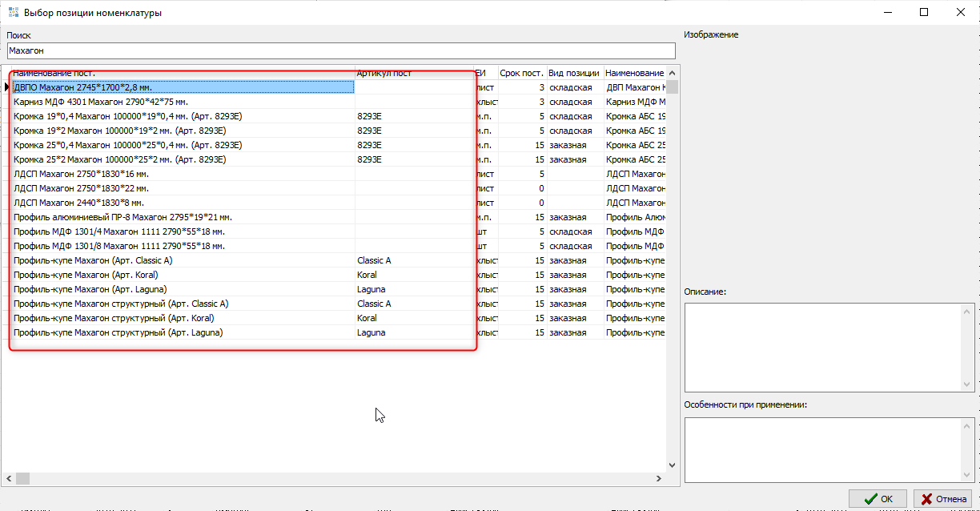This screenshot has width=980, height=511.
Task: Select the Профиль-купе Махагон (Арт. Koral) row
Action: [x=183, y=275]
